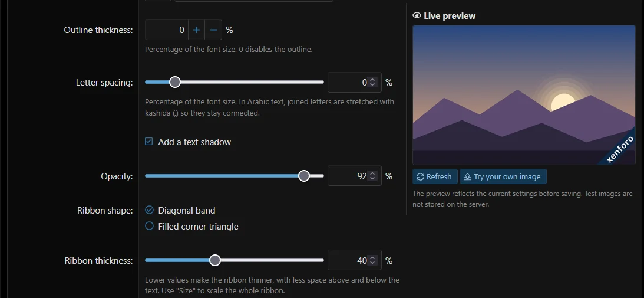Click the Opacity label
Screen dimensions: 644x298
[117, 176]
